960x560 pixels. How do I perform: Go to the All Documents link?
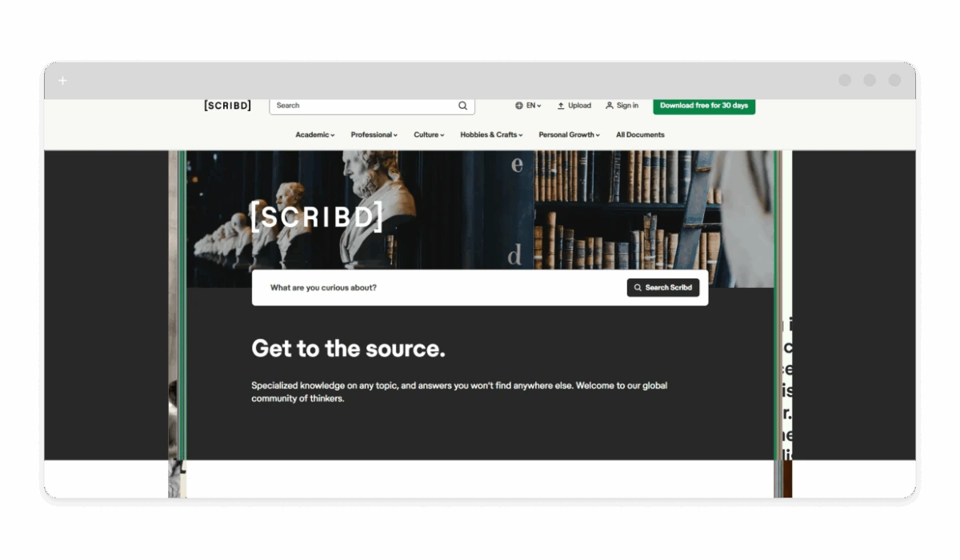(640, 134)
